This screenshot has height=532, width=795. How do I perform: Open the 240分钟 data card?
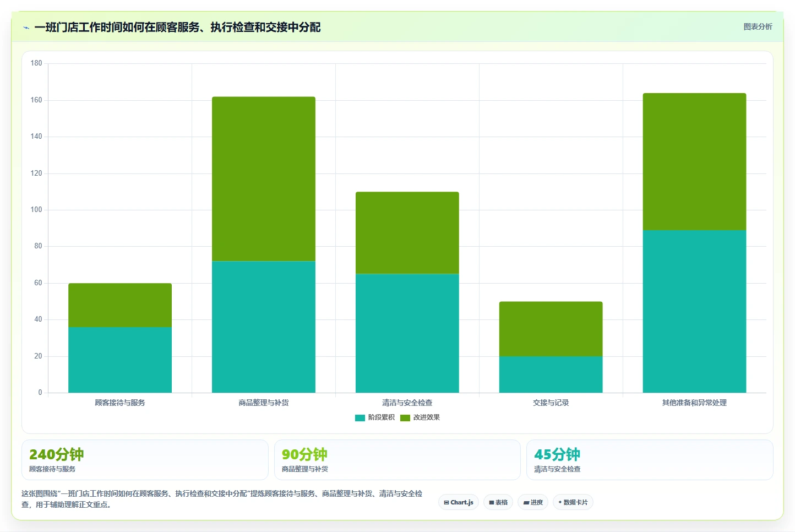coord(145,460)
